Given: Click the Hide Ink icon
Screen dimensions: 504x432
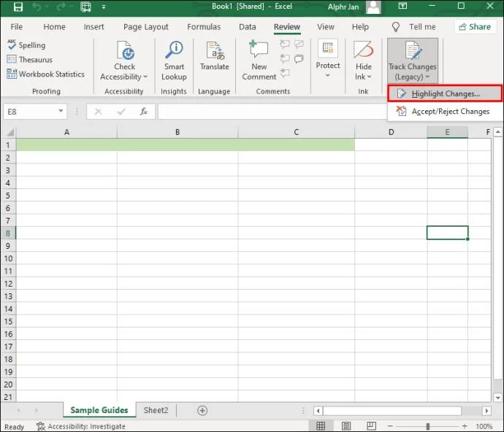Looking at the screenshot, I should [x=363, y=50].
